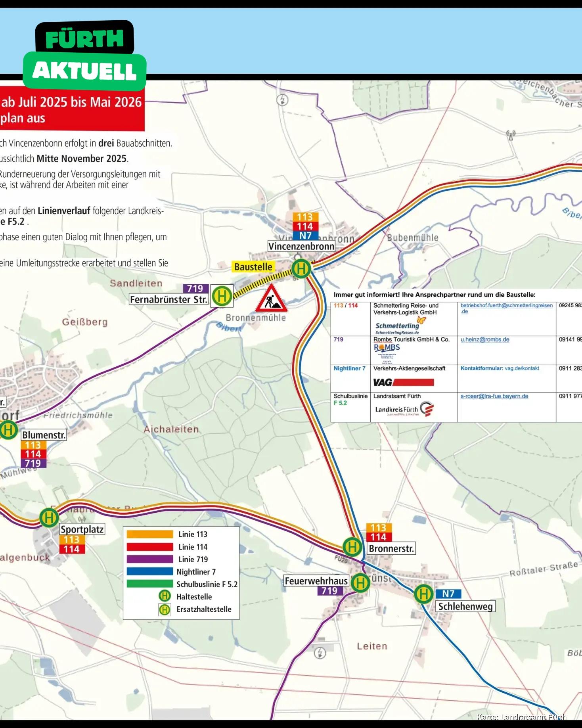This screenshot has width=582, height=728.
Task: Click the Feuerwehrhaus stop name label
Action: 316,581
